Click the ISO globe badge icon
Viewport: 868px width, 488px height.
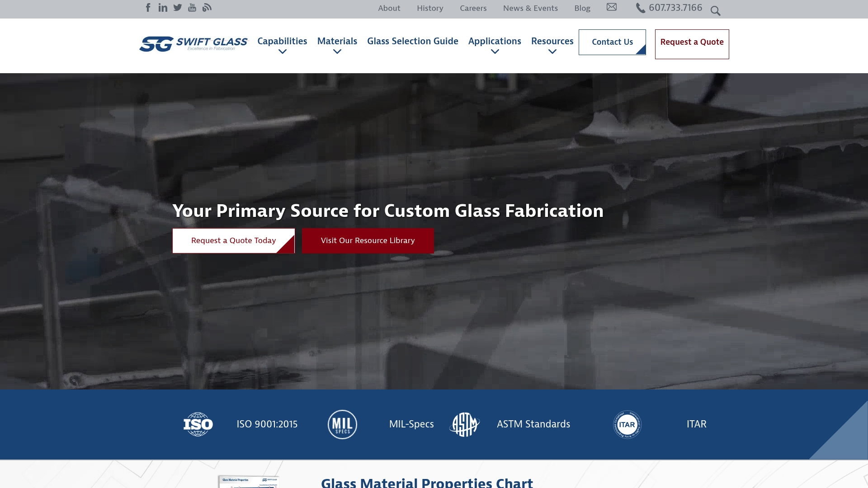(x=198, y=424)
